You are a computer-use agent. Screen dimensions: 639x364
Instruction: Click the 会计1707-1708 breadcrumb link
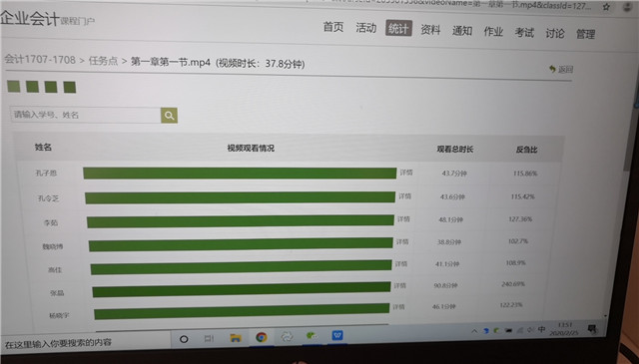pyautogui.click(x=40, y=60)
